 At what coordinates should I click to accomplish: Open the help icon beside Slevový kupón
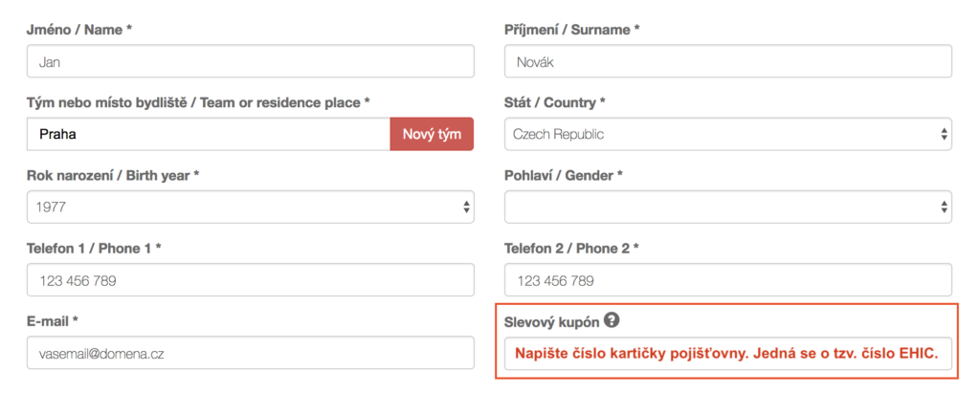(612, 321)
